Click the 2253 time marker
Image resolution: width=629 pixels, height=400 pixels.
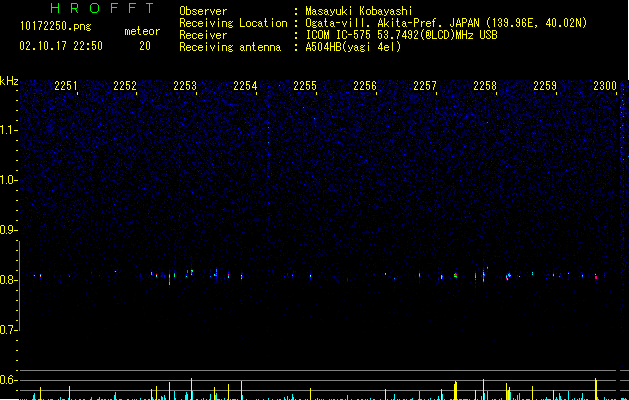(185, 86)
